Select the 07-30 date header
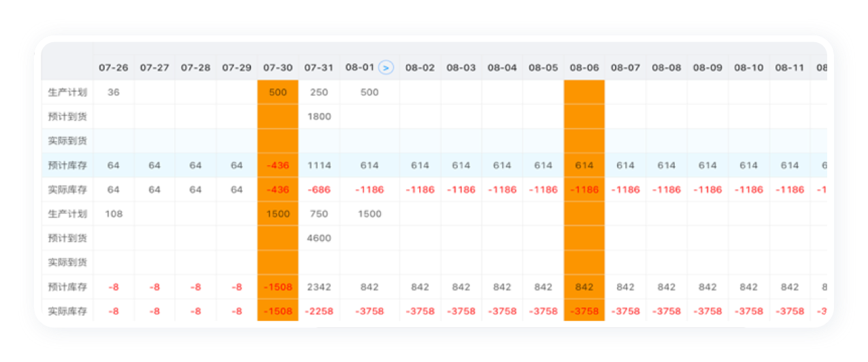This screenshot has width=868, height=362. click(278, 67)
